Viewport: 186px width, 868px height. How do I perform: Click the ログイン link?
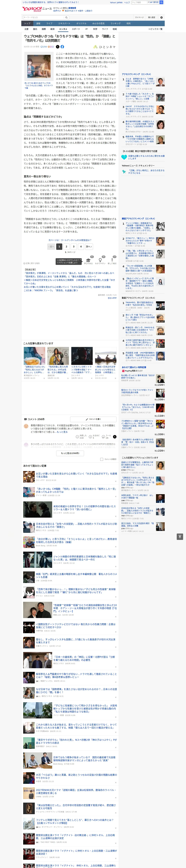(57, 11)
